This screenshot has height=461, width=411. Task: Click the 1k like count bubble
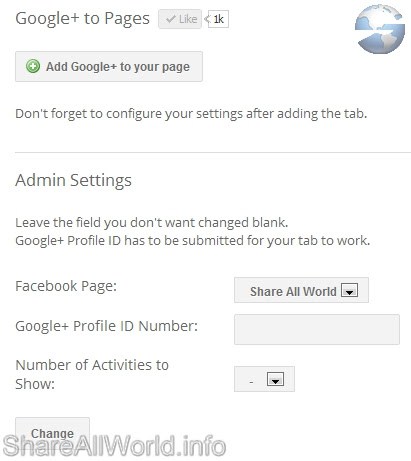[218, 19]
